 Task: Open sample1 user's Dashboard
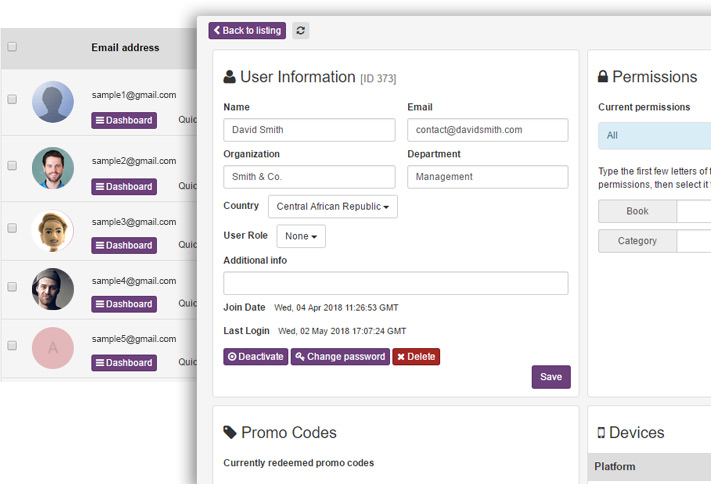coord(124,121)
